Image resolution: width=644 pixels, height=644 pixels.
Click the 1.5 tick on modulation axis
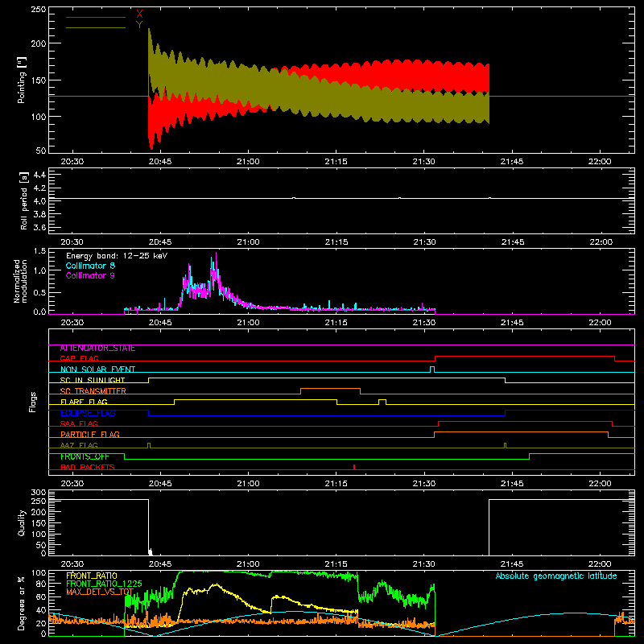(39, 251)
